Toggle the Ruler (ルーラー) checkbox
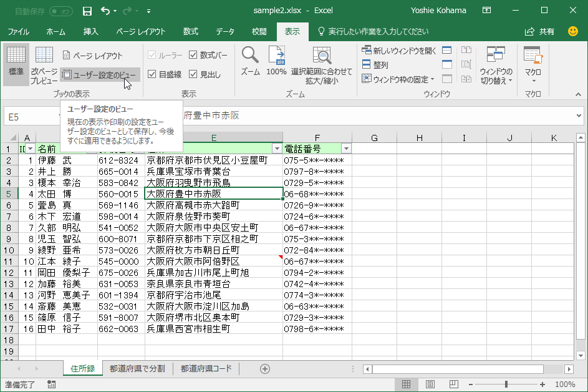Screen dimensions: 588x392 152,55
